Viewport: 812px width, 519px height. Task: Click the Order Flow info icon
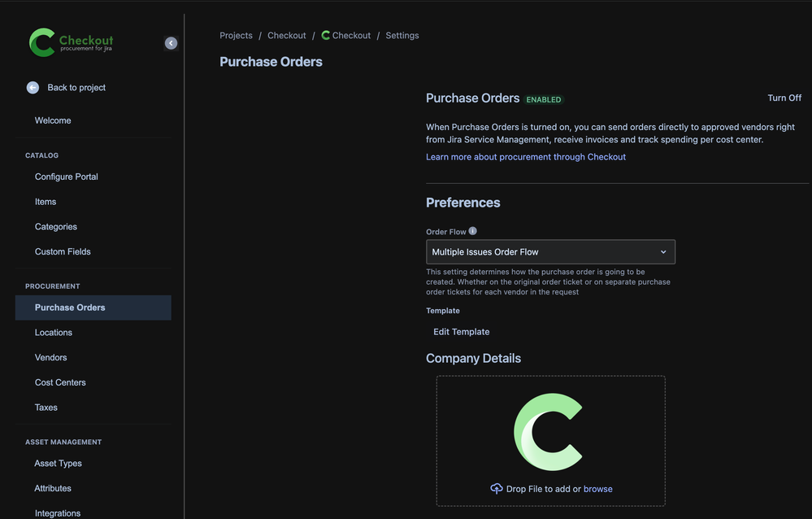[473, 231]
